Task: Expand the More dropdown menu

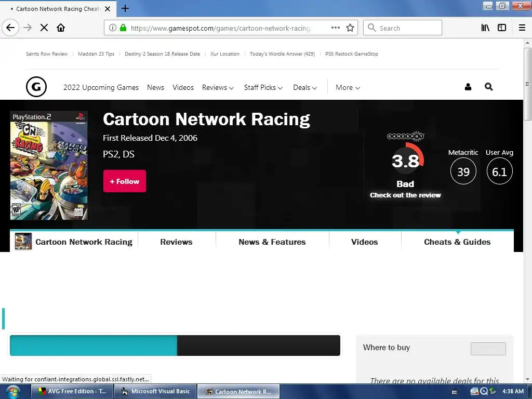Action: click(348, 87)
